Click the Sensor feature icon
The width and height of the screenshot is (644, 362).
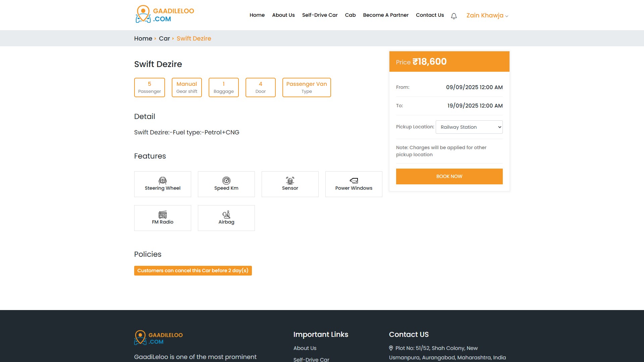point(290,180)
